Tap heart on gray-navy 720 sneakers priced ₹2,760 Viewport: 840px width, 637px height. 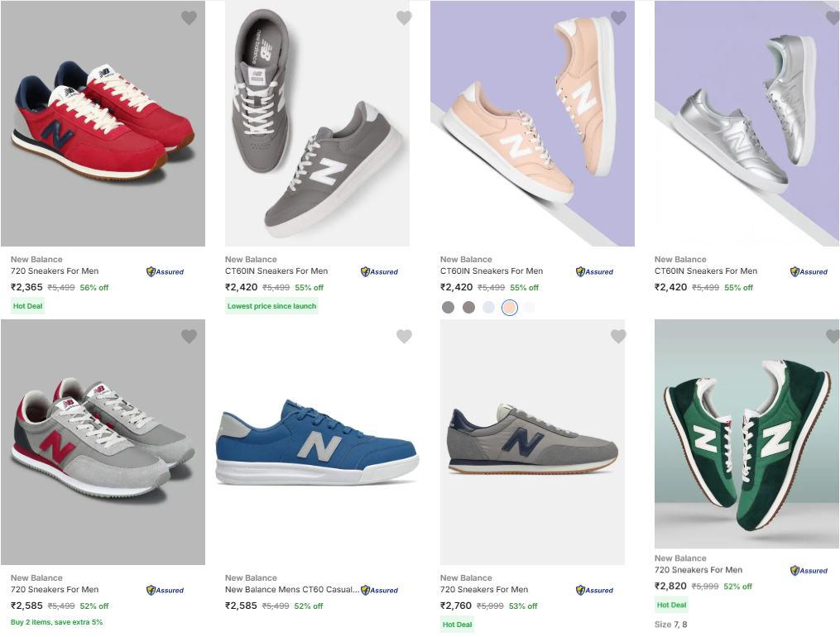point(618,337)
